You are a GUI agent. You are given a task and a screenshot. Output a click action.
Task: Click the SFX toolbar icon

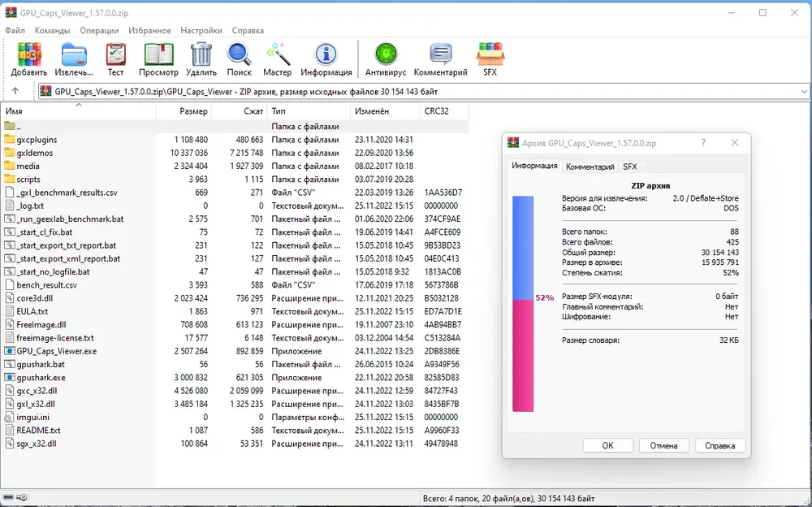tap(490, 54)
